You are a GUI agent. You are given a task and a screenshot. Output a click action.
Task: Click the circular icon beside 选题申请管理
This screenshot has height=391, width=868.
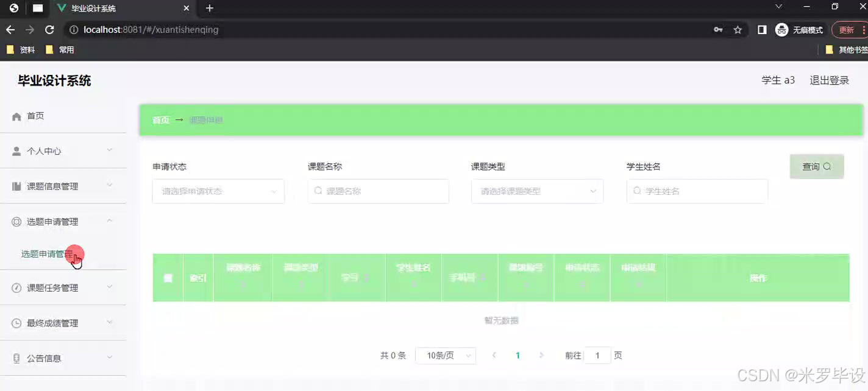pos(15,221)
